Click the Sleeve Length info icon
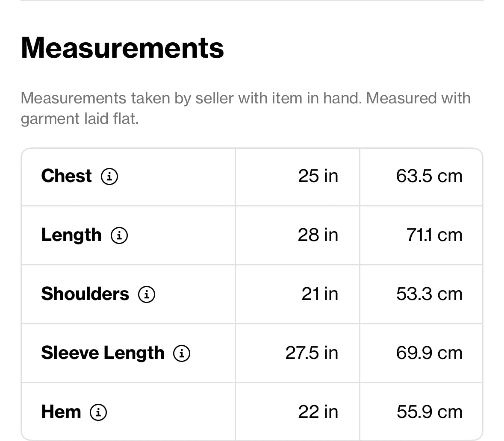504x441 pixels. [182, 353]
